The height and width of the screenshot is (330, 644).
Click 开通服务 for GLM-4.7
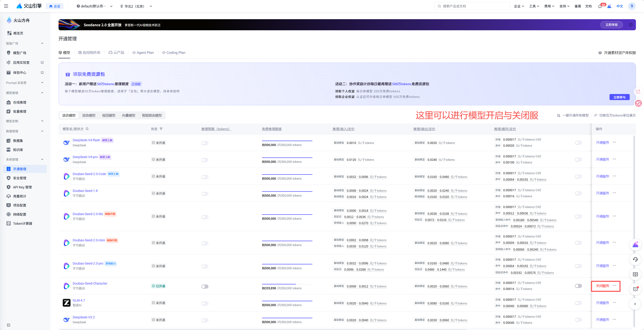click(602, 303)
